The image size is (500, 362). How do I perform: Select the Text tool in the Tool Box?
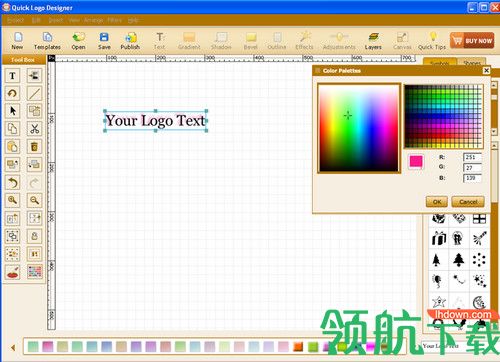(x=13, y=76)
